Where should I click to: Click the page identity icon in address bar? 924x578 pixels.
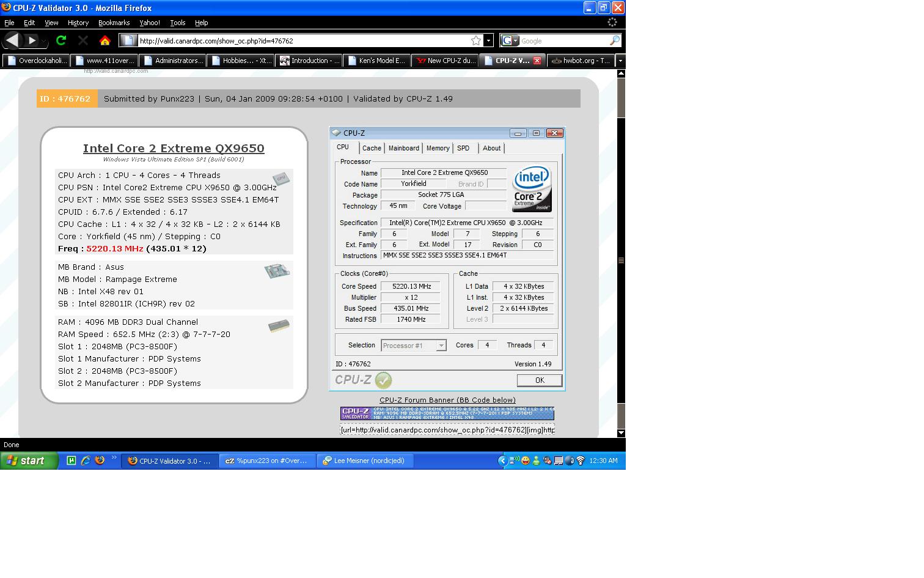[x=128, y=40]
